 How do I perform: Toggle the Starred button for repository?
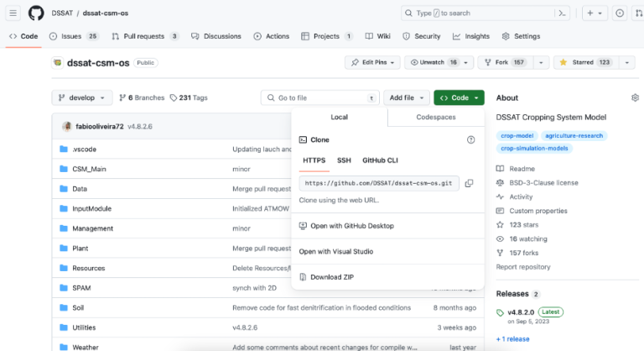tap(584, 63)
